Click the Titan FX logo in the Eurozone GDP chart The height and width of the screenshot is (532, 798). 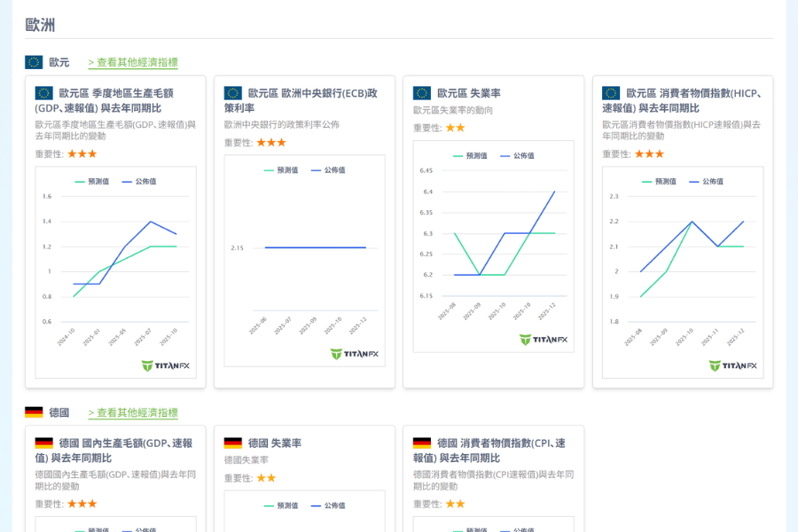coord(166,365)
